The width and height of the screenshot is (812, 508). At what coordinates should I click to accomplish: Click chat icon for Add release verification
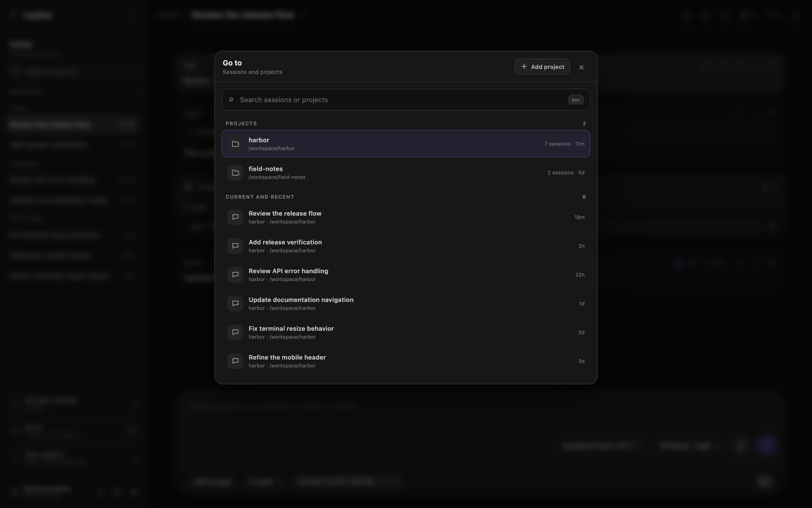[235, 246]
